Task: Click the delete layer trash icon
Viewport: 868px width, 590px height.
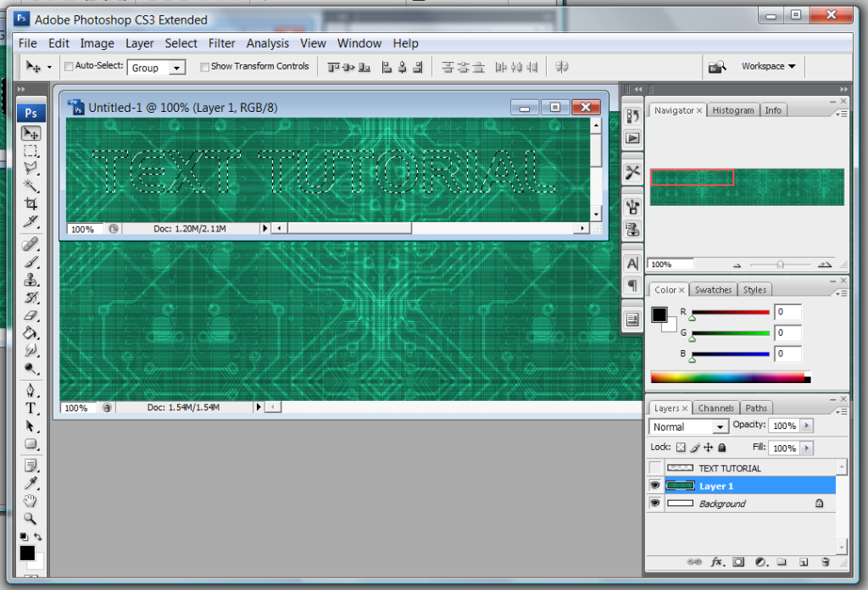Action: click(x=825, y=562)
